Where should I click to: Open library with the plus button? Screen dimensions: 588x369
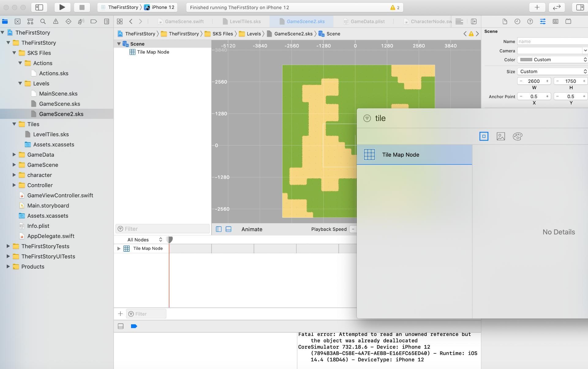pos(537,7)
